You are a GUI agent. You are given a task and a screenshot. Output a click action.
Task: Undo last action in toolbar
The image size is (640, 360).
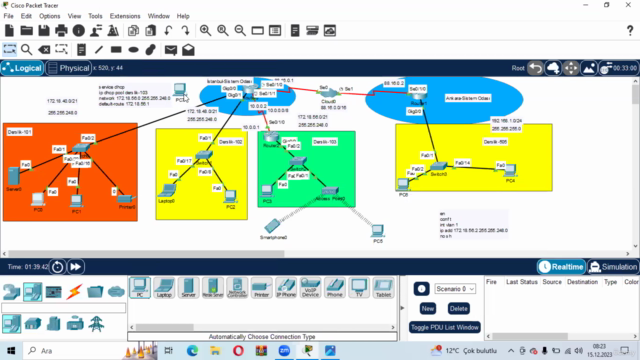click(168, 31)
